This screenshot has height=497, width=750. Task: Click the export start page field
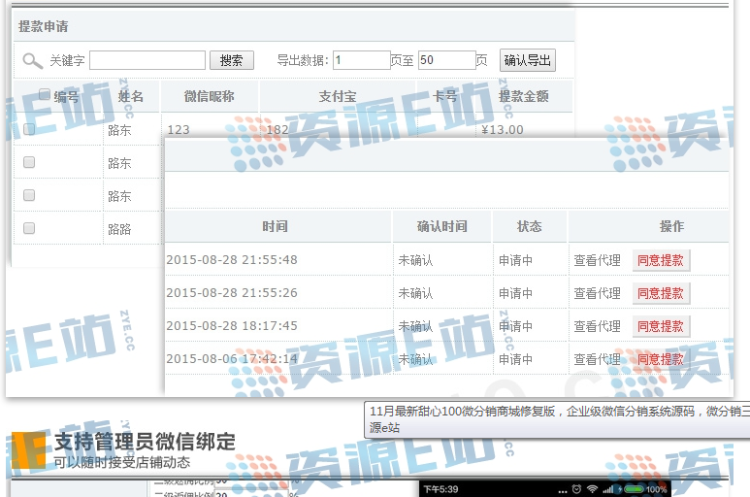coord(361,60)
